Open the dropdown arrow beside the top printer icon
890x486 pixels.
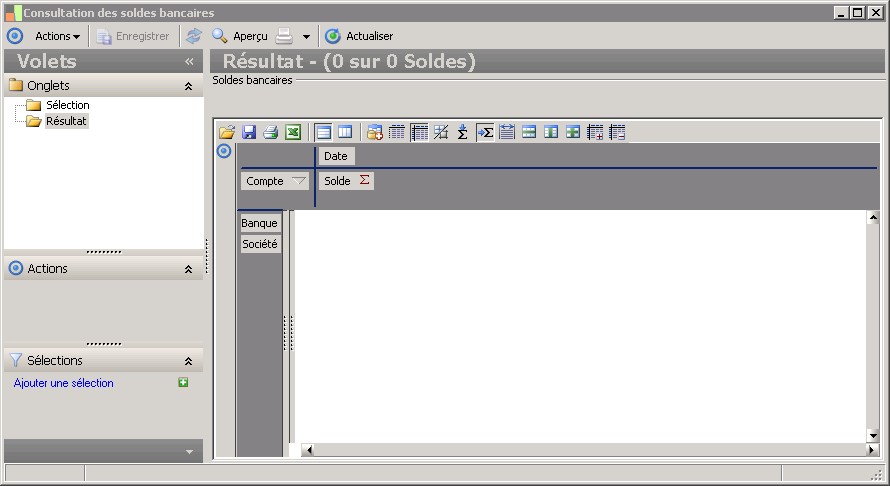tap(307, 37)
